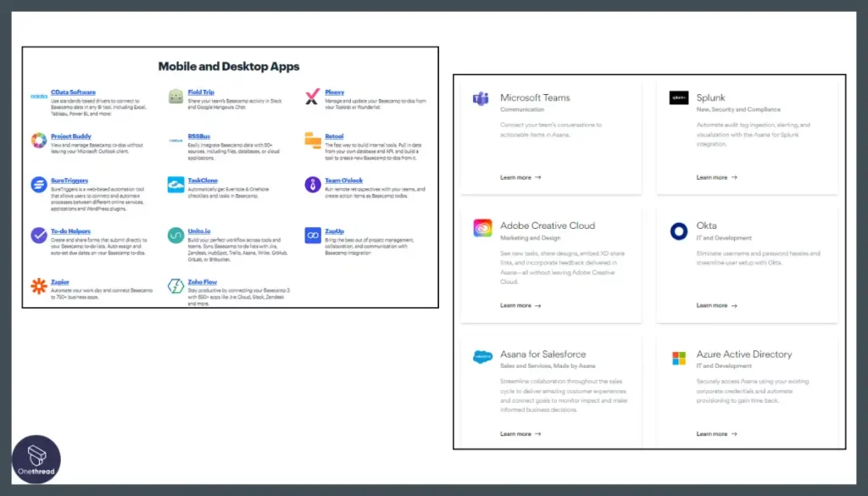Click IT and Development label under Okta

click(724, 238)
